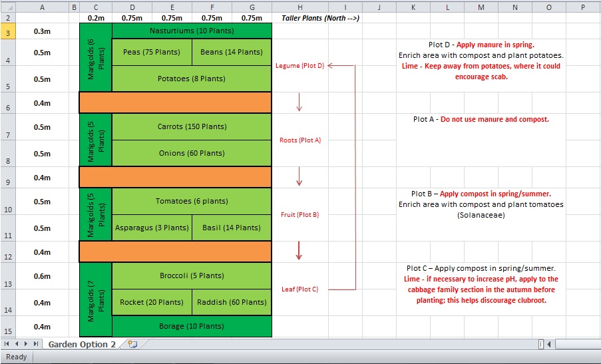This screenshot has height=364, width=601.
Task: Select column H header
Action: pos(300,7)
